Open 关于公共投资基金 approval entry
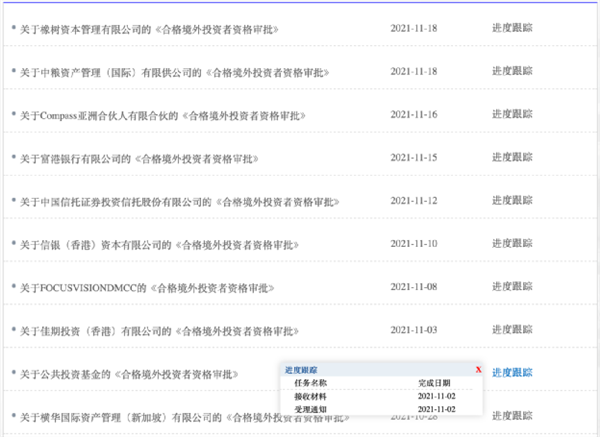Viewport: 600px width, 437px height. click(x=129, y=374)
